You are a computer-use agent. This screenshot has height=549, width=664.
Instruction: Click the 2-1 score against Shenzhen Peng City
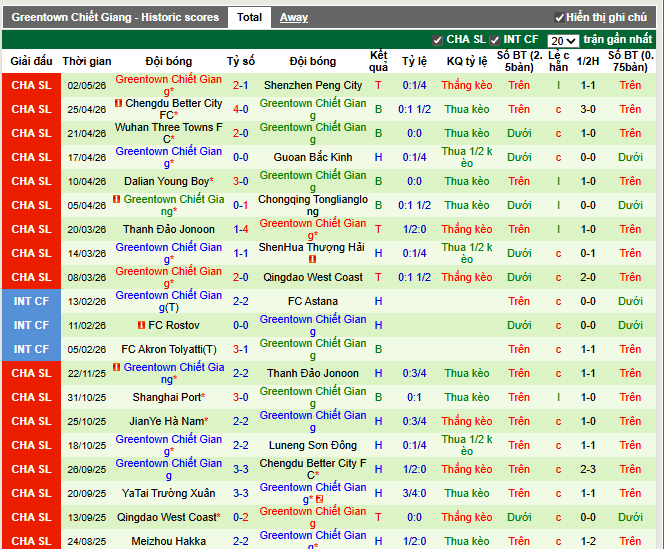pos(241,85)
